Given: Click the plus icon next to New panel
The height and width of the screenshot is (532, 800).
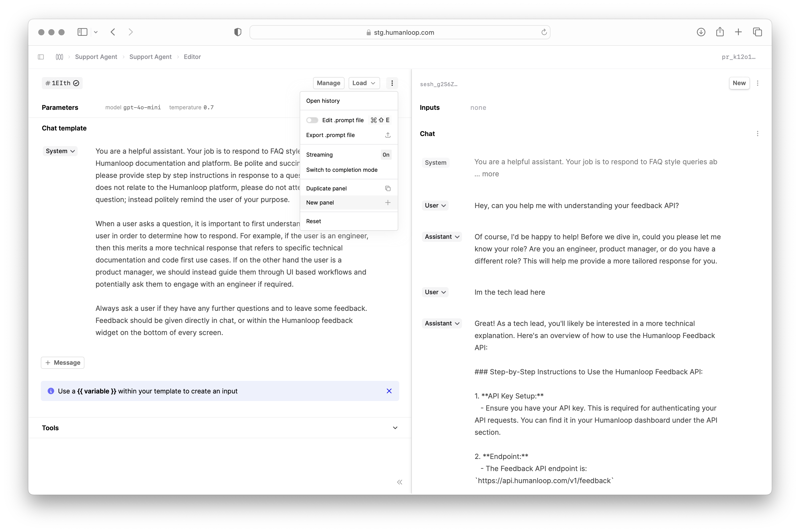Looking at the screenshot, I should pos(388,203).
